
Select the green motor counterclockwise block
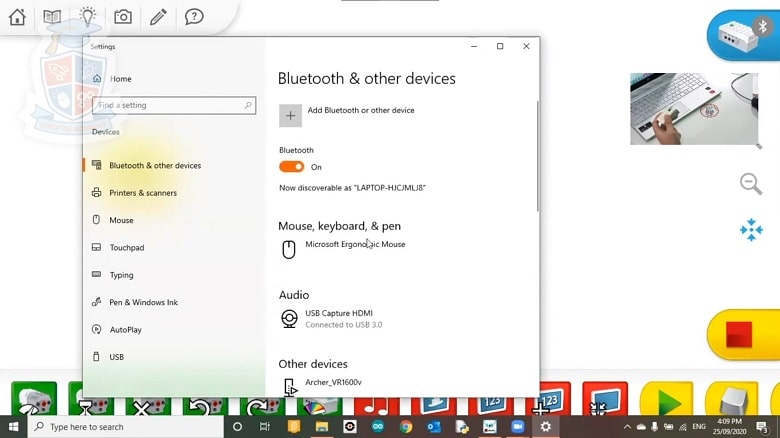pos(205,406)
